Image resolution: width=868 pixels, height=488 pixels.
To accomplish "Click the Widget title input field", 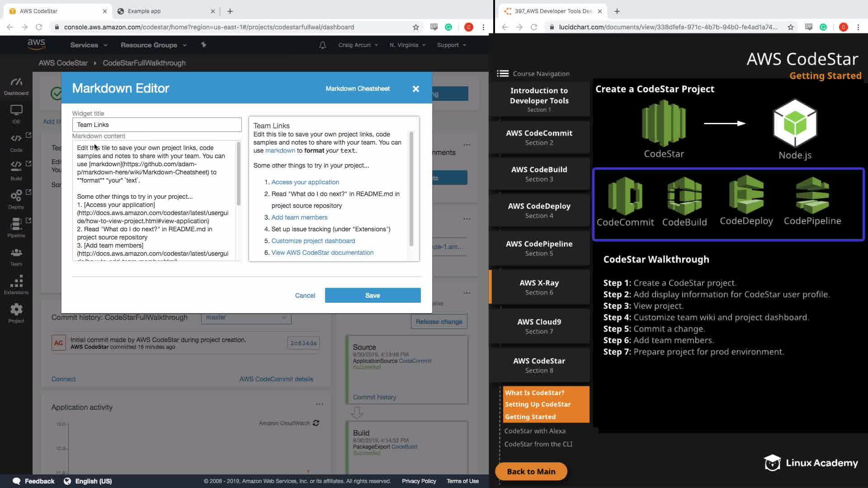I will pos(156,125).
